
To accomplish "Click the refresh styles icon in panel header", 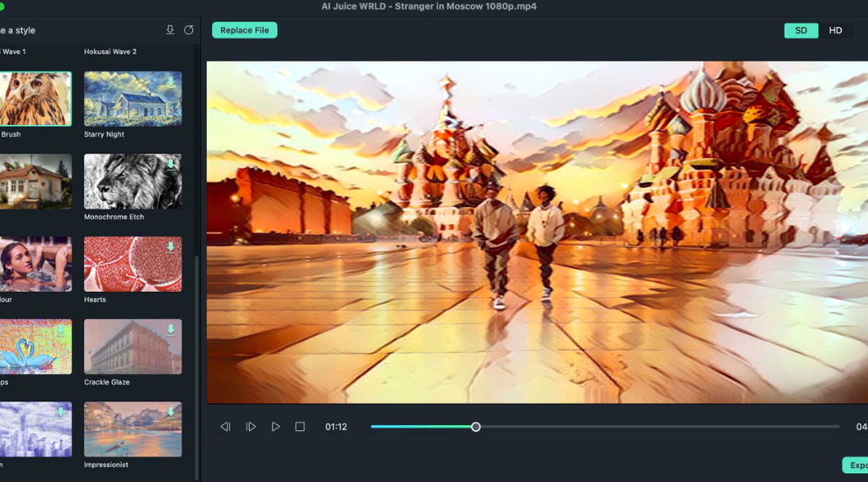I will (x=189, y=30).
